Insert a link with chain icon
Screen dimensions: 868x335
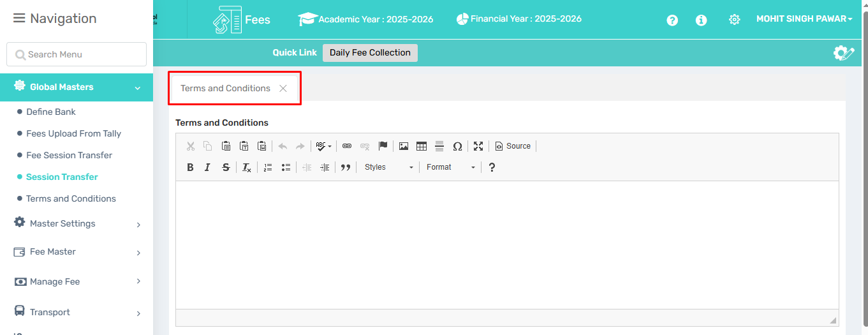click(347, 146)
